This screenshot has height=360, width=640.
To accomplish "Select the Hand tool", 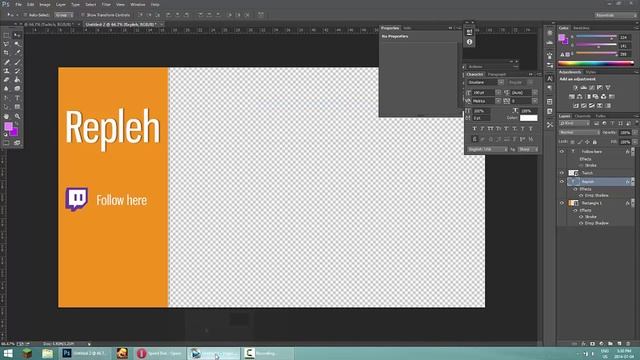I will point(6,116).
